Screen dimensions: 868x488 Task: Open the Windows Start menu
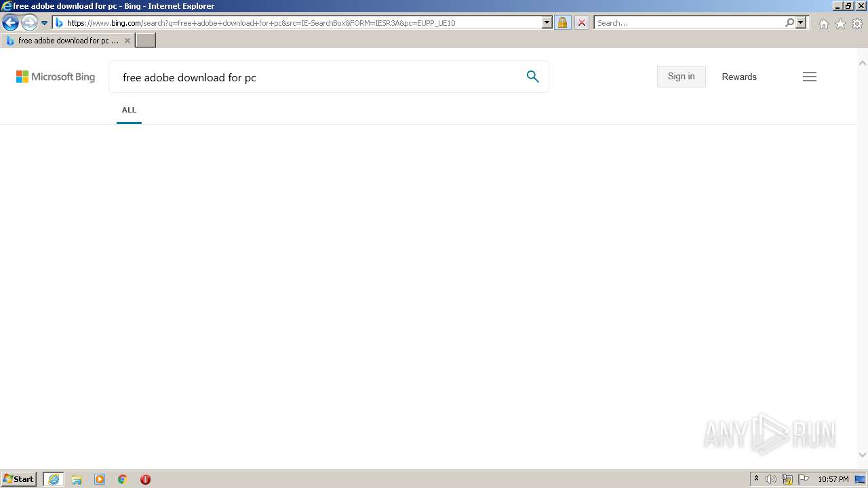(x=19, y=479)
